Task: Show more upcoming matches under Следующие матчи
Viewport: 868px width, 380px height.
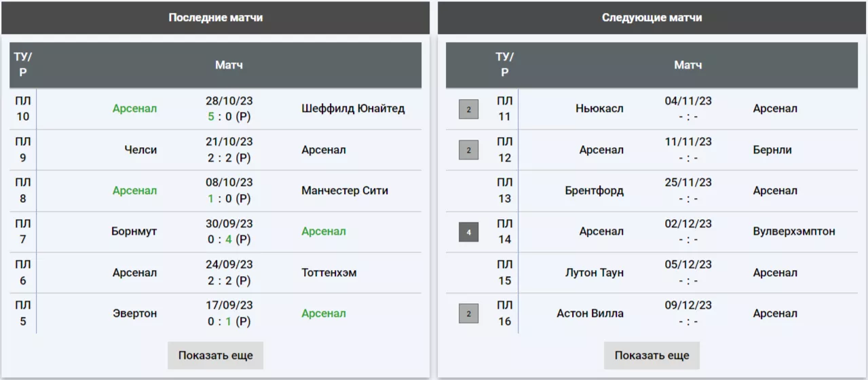Action: [652, 356]
